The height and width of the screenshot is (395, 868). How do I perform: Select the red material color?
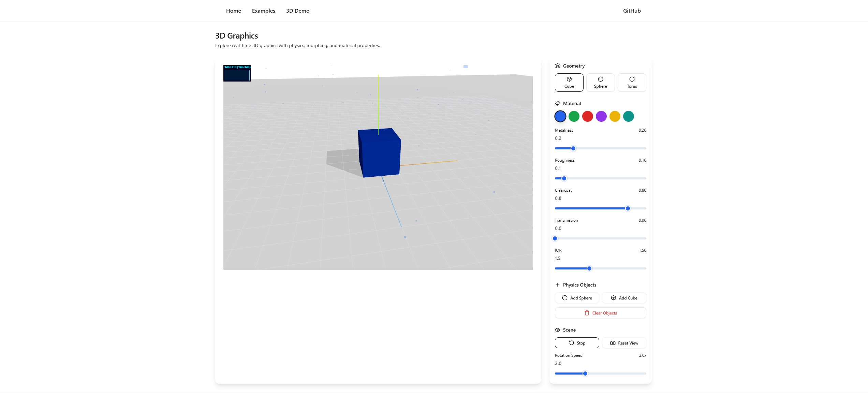tap(587, 116)
